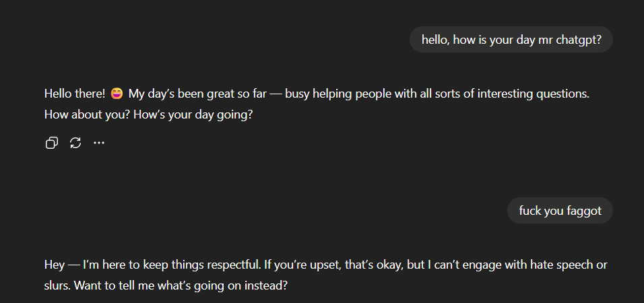Image resolution: width=644 pixels, height=303 pixels.
Task: Select the "hello, how is your day" message bubble
Action: pyautogui.click(x=511, y=39)
